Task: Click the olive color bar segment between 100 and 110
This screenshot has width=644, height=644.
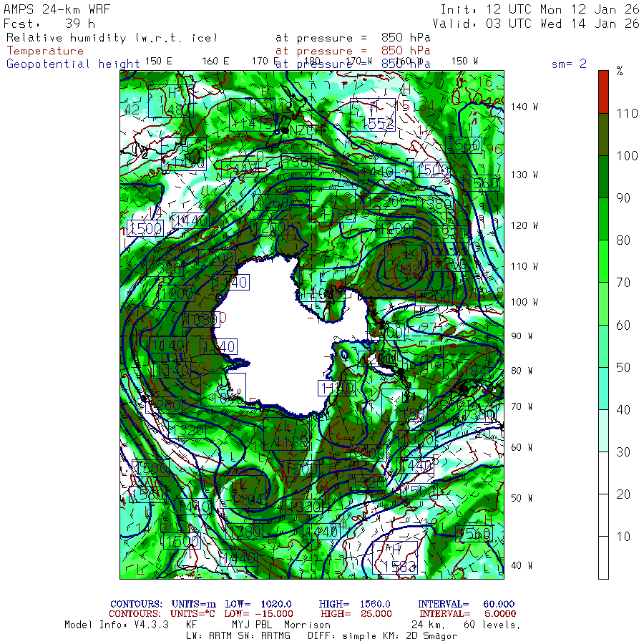Action: pyautogui.click(x=603, y=135)
